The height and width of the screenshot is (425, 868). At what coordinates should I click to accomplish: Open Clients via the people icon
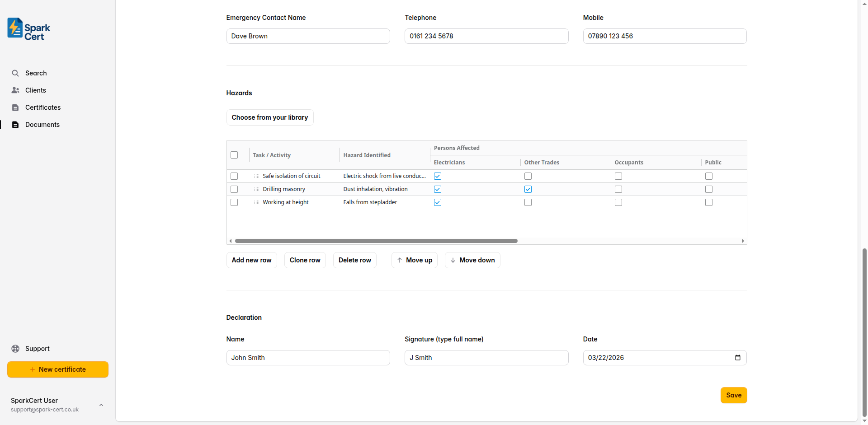pos(15,90)
